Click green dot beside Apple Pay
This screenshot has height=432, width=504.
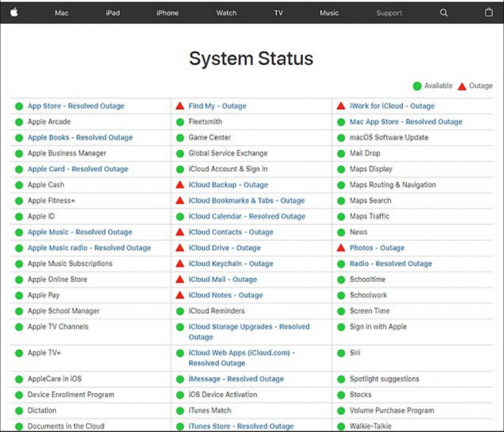pos(20,295)
